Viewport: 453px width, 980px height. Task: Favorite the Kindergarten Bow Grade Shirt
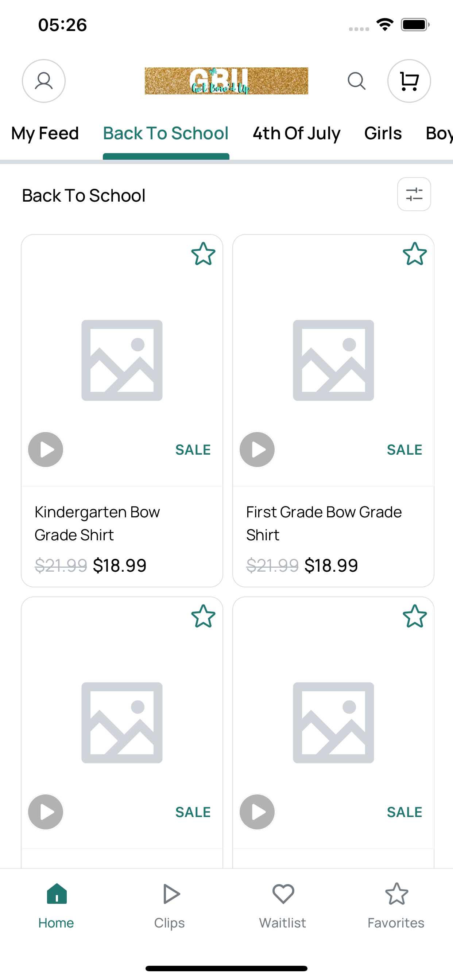(203, 254)
